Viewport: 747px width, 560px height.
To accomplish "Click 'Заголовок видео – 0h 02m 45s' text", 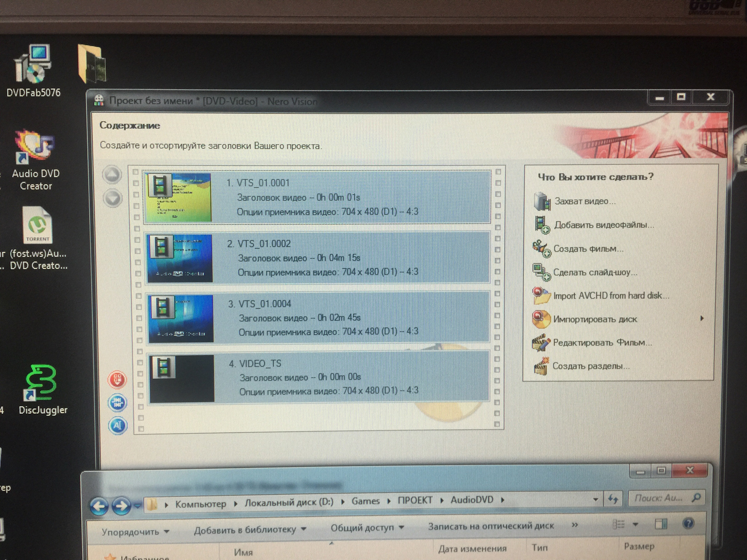I will (300, 318).
